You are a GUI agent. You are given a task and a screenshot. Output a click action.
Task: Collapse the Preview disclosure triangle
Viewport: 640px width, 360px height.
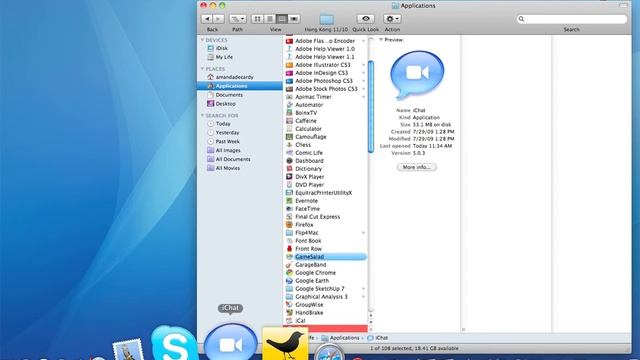381,40
